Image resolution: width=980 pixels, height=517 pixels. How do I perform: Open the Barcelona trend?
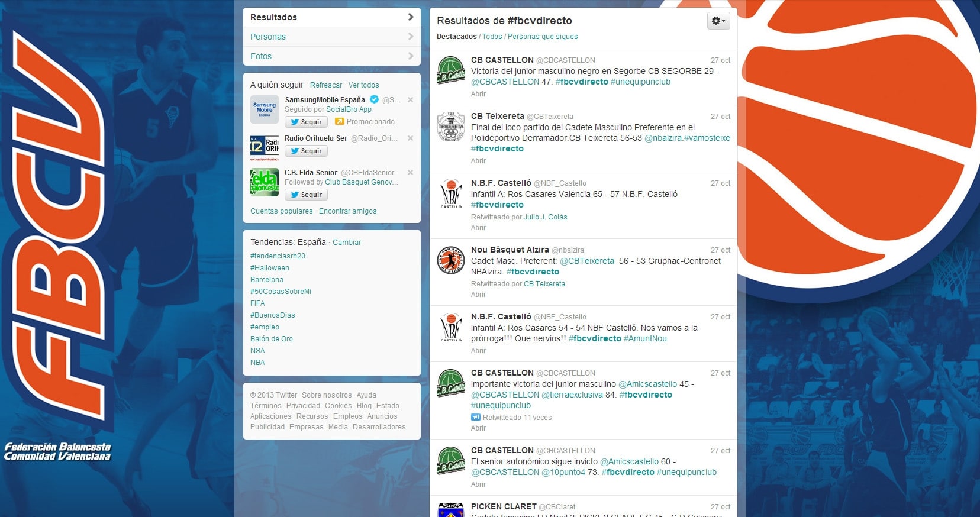pyautogui.click(x=267, y=280)
